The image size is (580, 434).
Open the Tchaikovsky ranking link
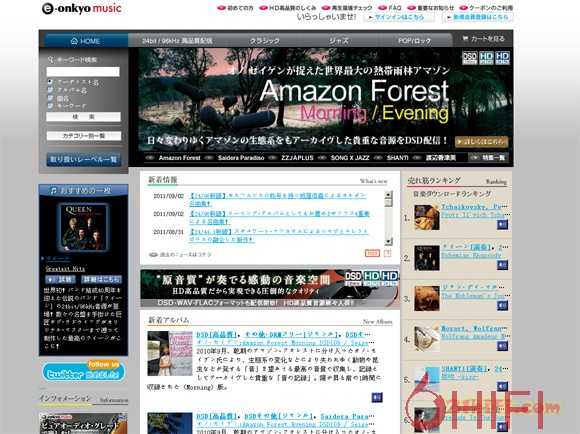(472, 207)
